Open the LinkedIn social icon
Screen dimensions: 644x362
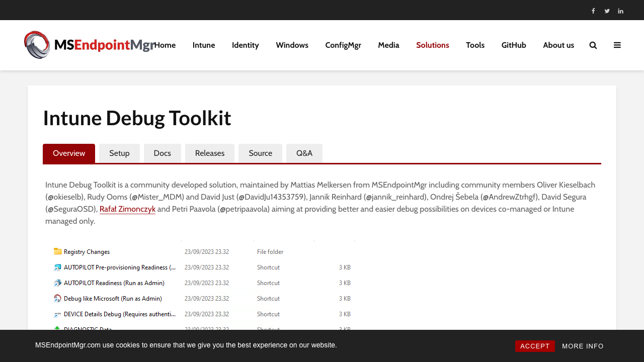(x=621, y=11)
